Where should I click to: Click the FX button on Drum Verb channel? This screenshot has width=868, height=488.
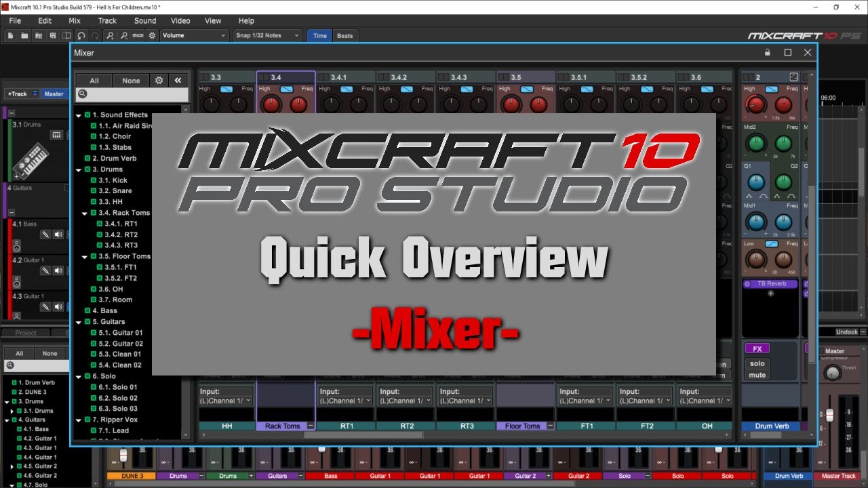point(757,349)
